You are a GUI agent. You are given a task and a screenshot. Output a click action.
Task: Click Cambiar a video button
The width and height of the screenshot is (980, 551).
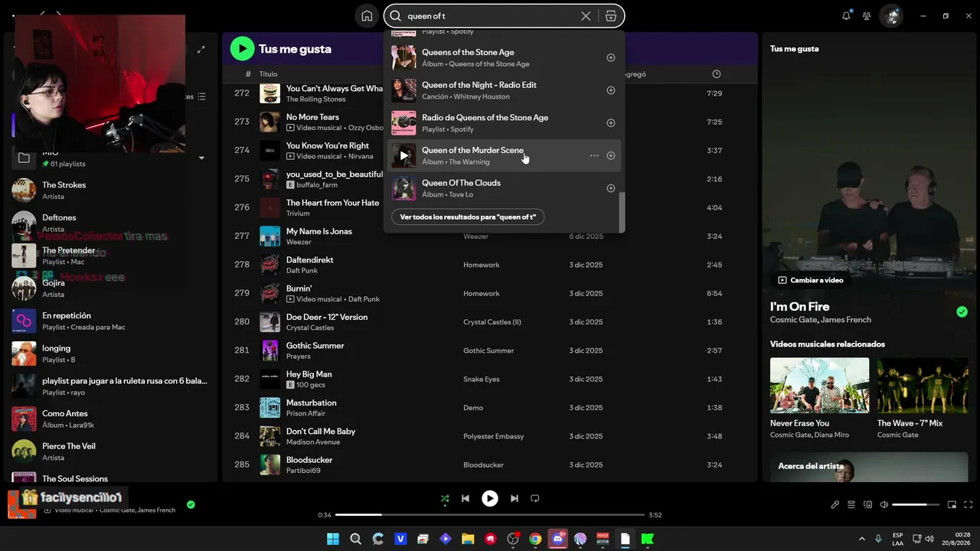[811, 280]
